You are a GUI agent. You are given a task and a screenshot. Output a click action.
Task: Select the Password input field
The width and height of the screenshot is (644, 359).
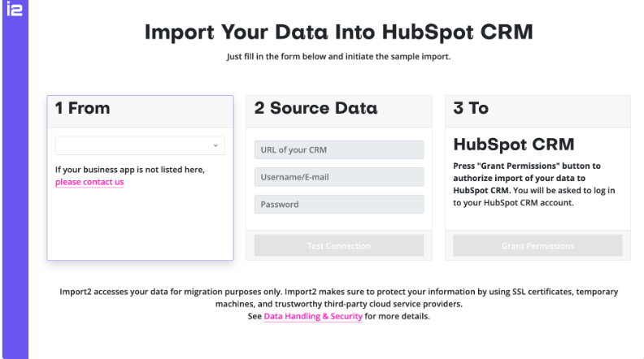(339, 204)
